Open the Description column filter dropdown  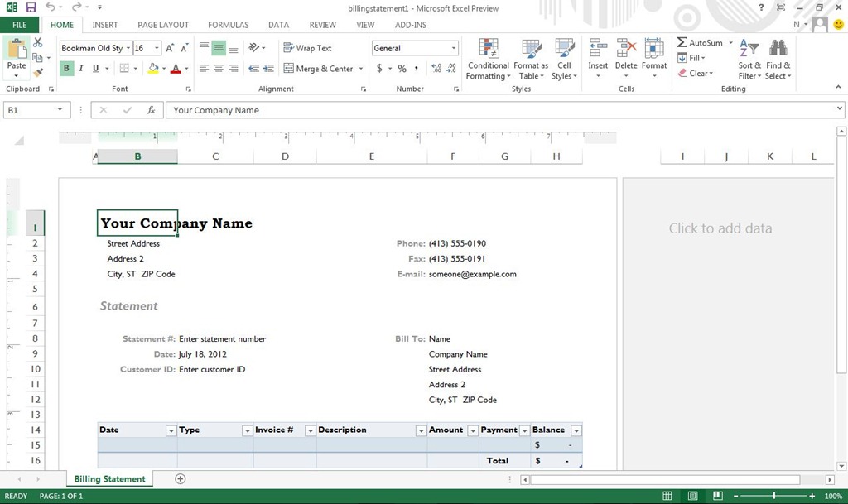tap(420, 430)
